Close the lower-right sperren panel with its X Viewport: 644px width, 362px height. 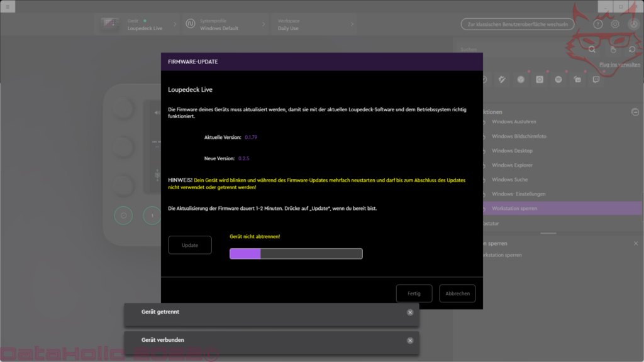(636, 243)
